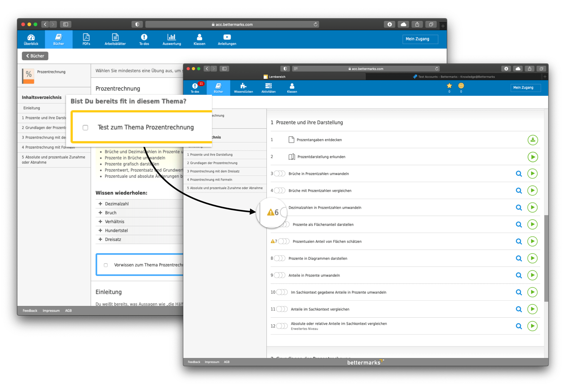Open Auswertung chart section
The image size is (563, 392).
point(171,39)
